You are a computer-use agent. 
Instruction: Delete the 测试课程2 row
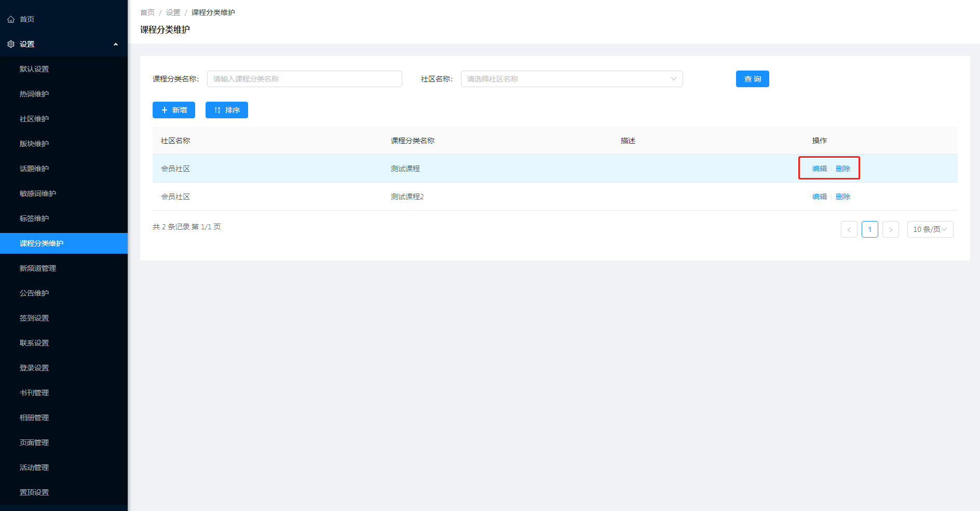tap(843, 197)
